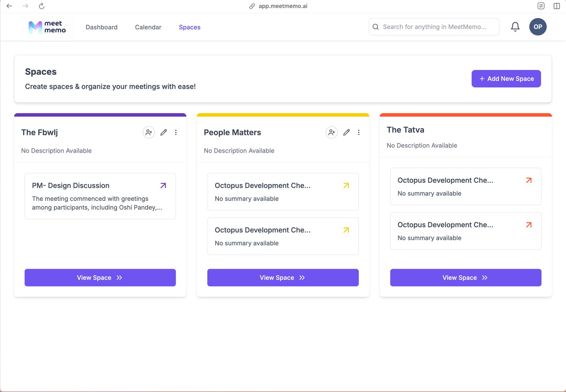Image resolution: width=566 pixels, height=392 pixels.
Task: Switch to the Dashboard tab
Action: [x=102, y=27]
